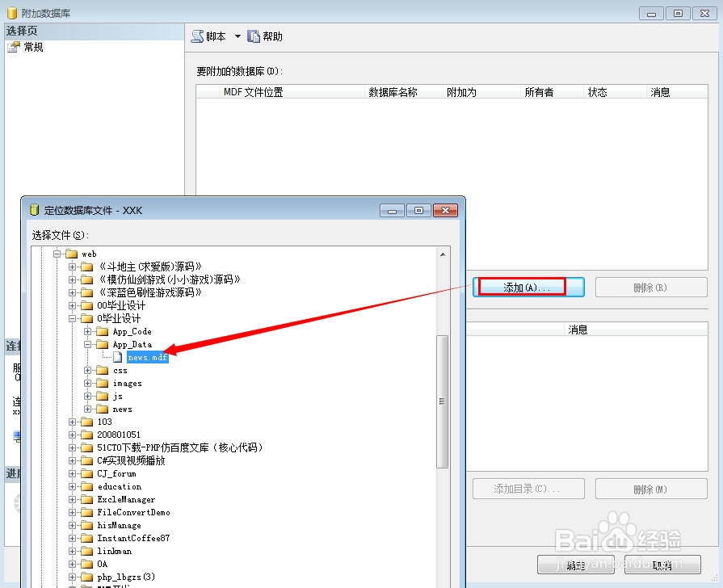Viewport: 723px width, 588px height.
Task: Expand the 51CTO下载-PHP仿百度文库 folder
Action: pyautogui.click(x=72, y=447)
